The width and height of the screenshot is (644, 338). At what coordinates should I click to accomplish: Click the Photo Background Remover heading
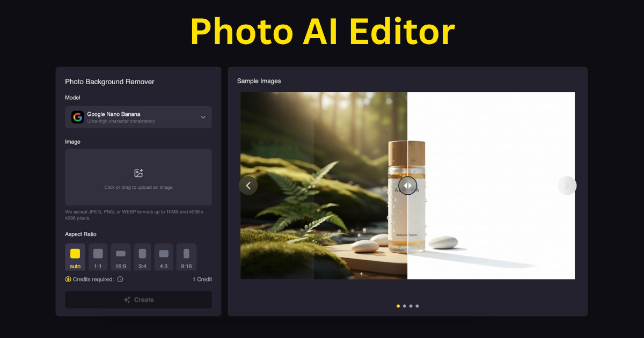(x=109, y=82)
